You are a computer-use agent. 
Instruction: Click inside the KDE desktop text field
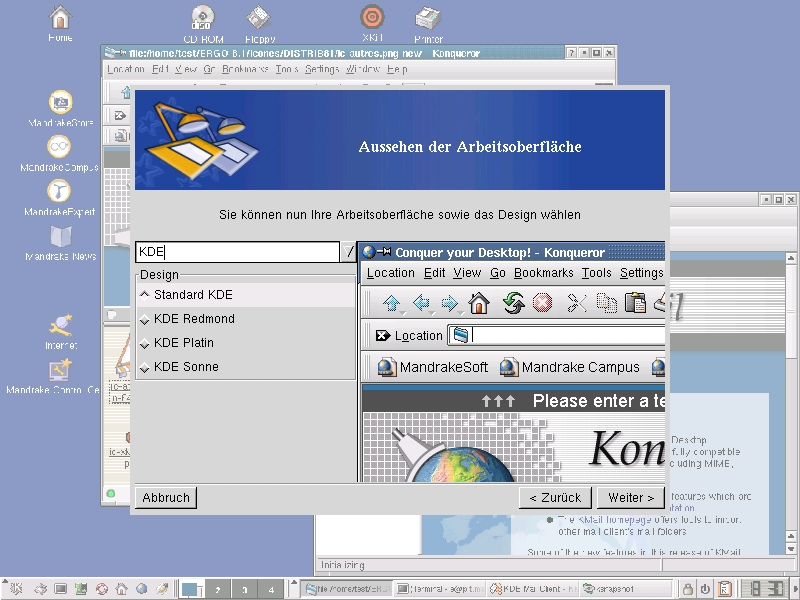coord(238,252)
